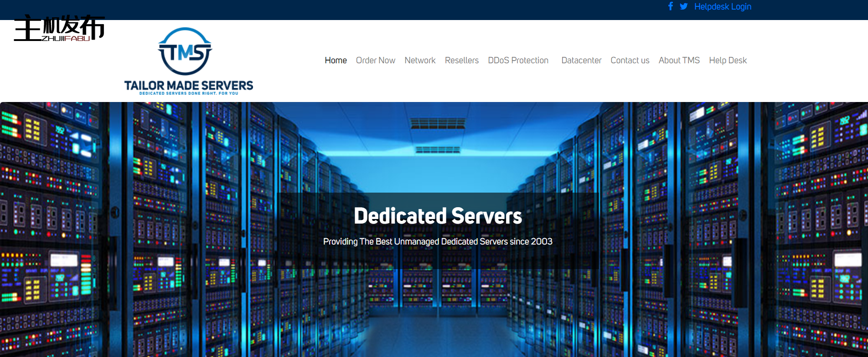Image resolution: width=868 pixels, height=357 pixels.
Task: Open the Order Now page
Action: (375, 60)
